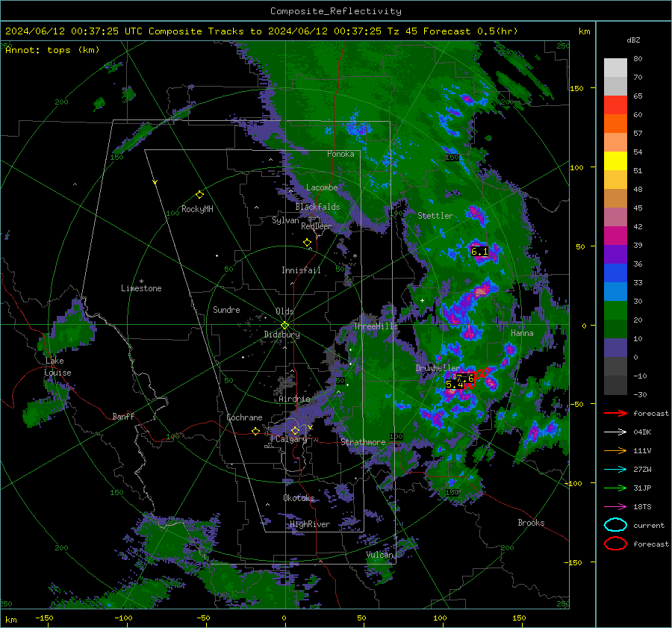The width and height of the screenshot is (672, 628).
Task: Click the violet purple legend swatch
Action: point(615,255)
